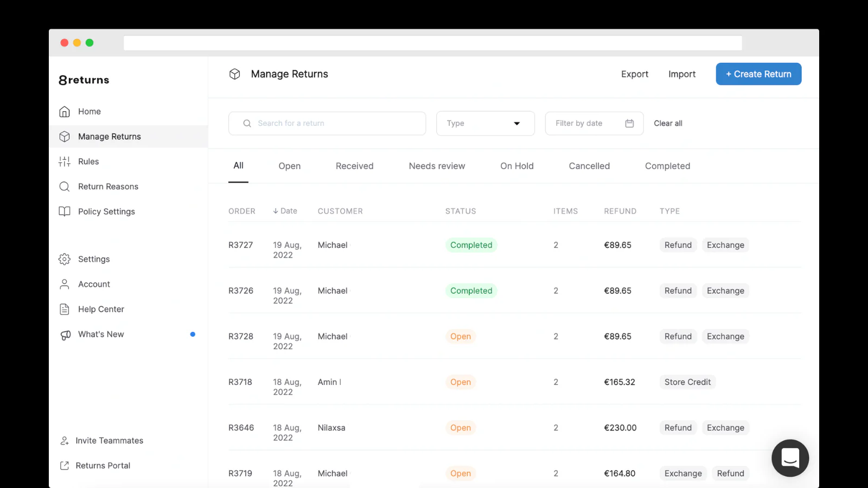Click the Manage Returns box icon in sidebar

pos(65,137)
